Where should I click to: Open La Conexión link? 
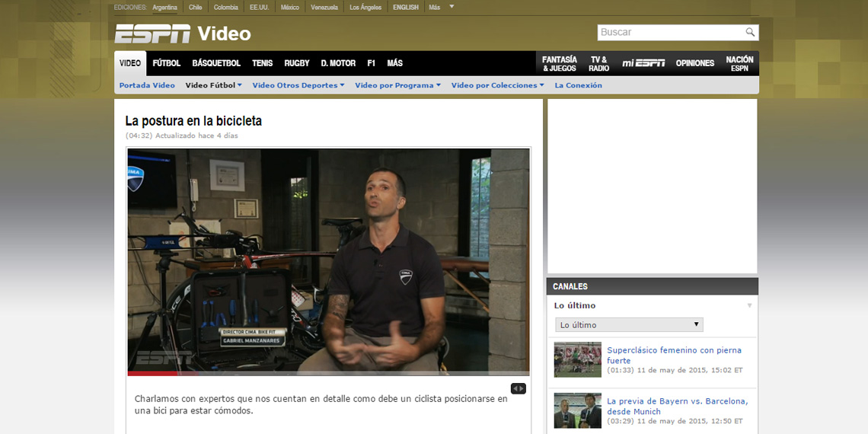coord(578,85)
